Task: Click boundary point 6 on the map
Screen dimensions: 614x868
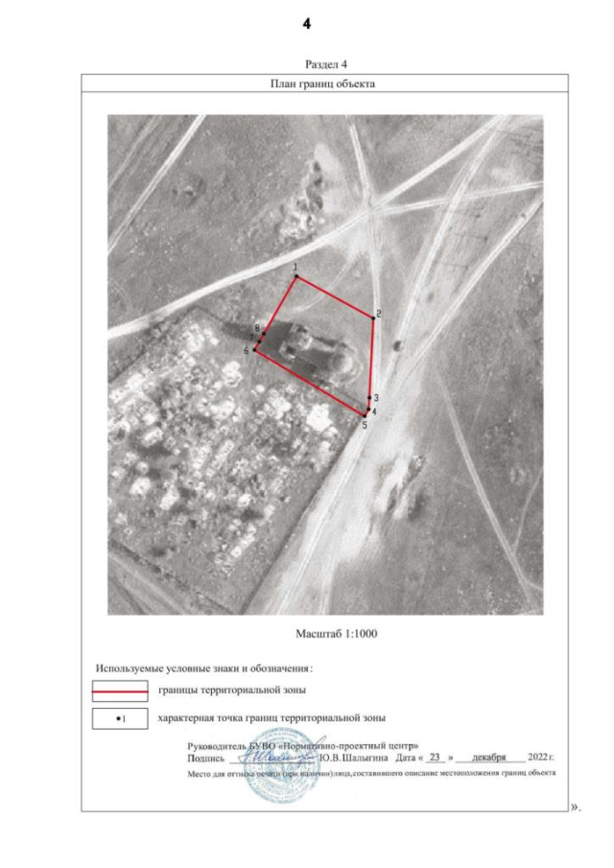Action: tap(255, 350)
